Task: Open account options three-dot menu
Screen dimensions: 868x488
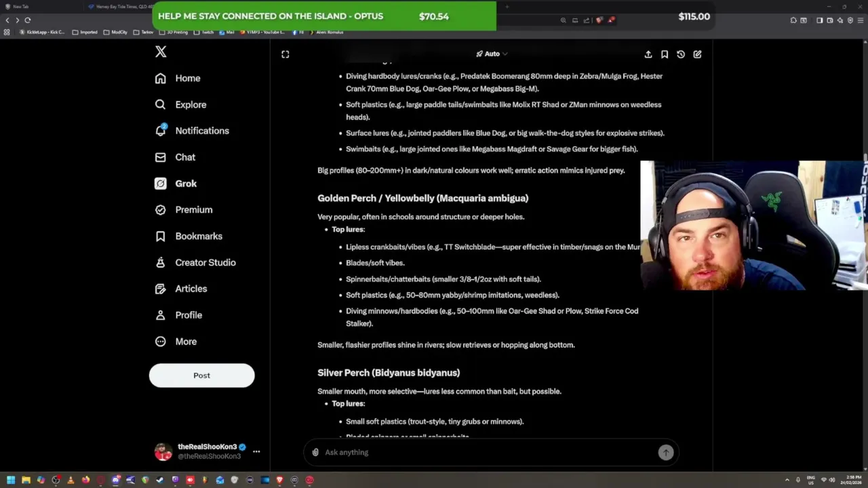Action: (x=256, y=451)
